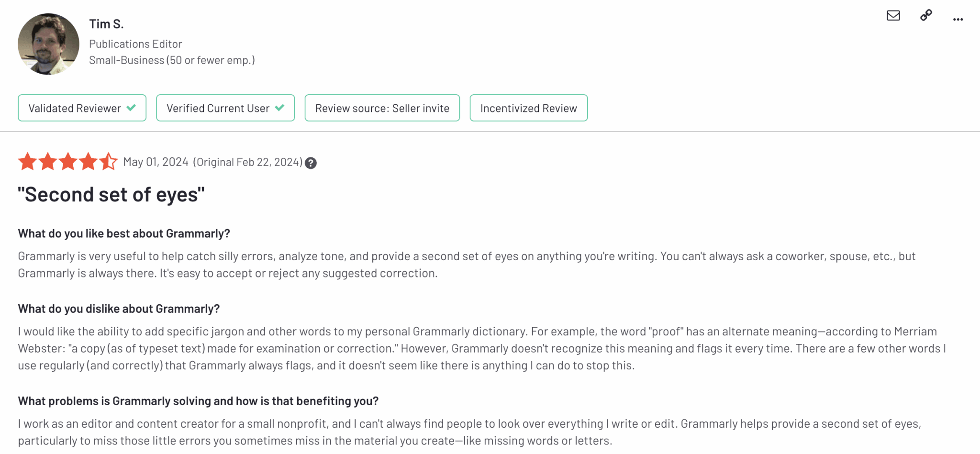Screen dimensions: 980x454
Task: Click the checkmark on Verified Current User badge
Action: tap(280, 108)
